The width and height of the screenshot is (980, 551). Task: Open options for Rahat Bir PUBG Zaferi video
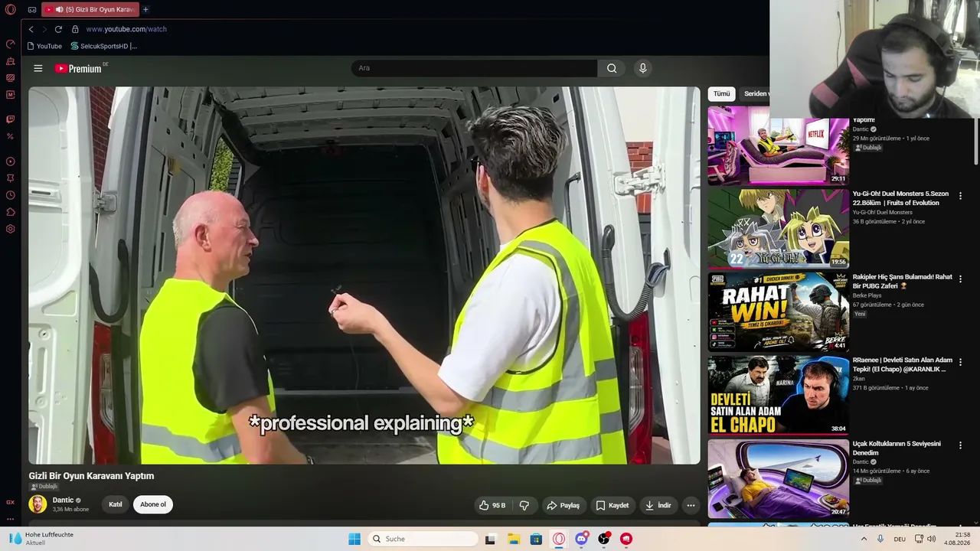coord(960,279)
